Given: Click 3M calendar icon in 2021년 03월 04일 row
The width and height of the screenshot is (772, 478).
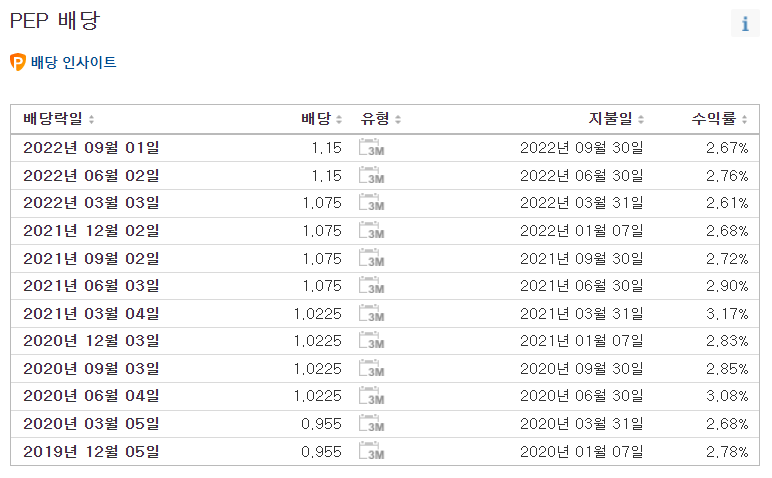Looking at the screenshot, I should [372, 314].
